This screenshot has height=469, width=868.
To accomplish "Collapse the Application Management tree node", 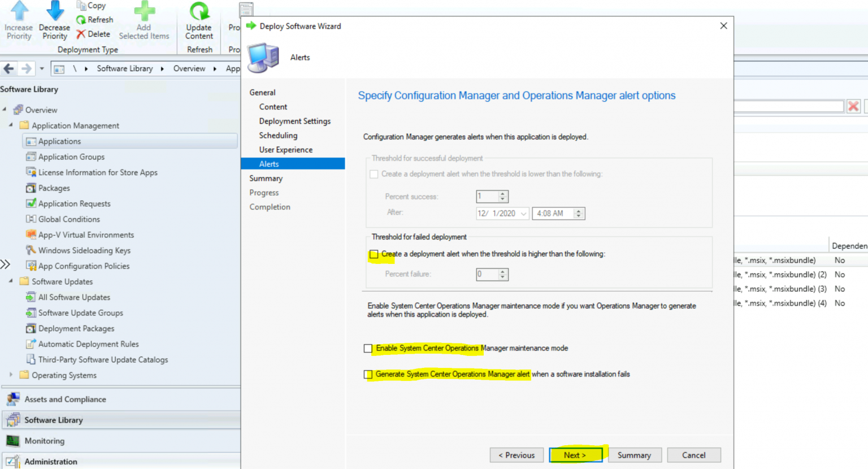I will coord(10,125).
